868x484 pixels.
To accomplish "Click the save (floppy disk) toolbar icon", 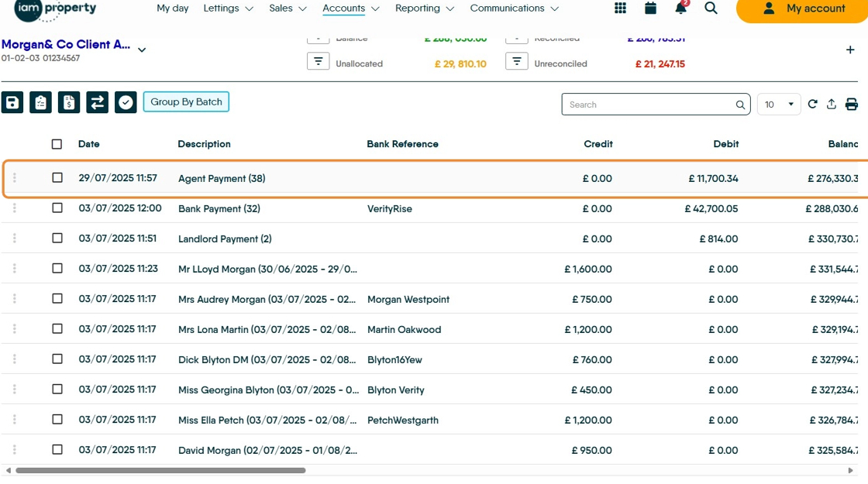I will point(12,102).
